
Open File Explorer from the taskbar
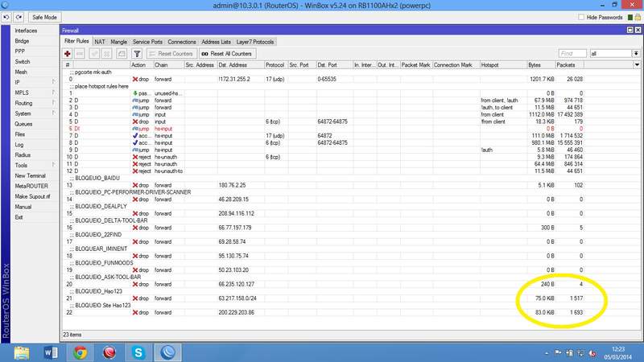tap(22, 352)
